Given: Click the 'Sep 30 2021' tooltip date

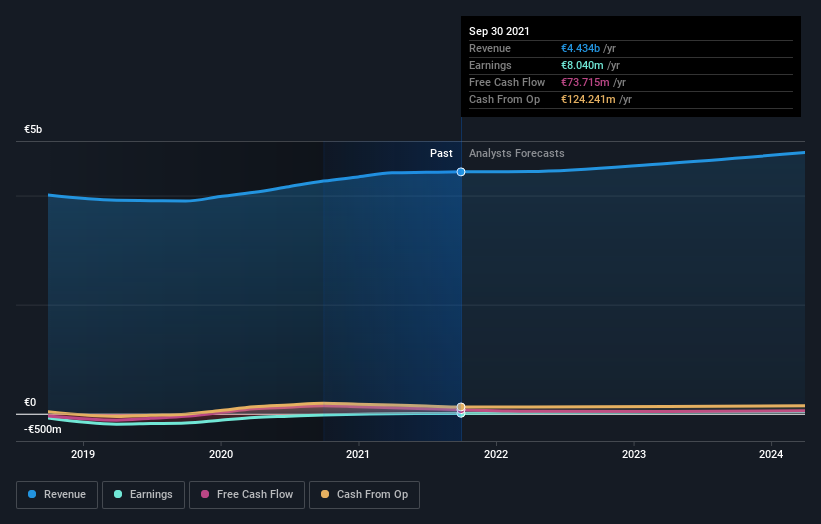Looking at the screenshot, I should pyautogui.click(x=499, y=31).
